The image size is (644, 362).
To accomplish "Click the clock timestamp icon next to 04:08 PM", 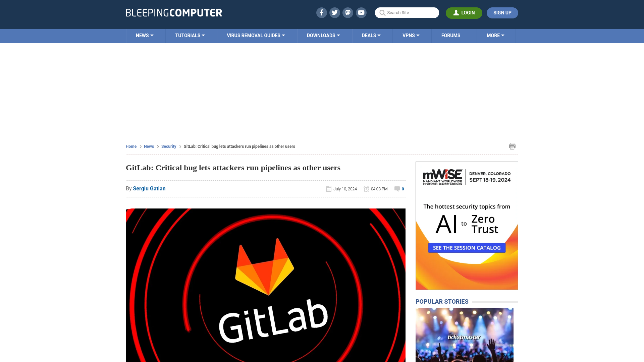I will tap(366, 189).
